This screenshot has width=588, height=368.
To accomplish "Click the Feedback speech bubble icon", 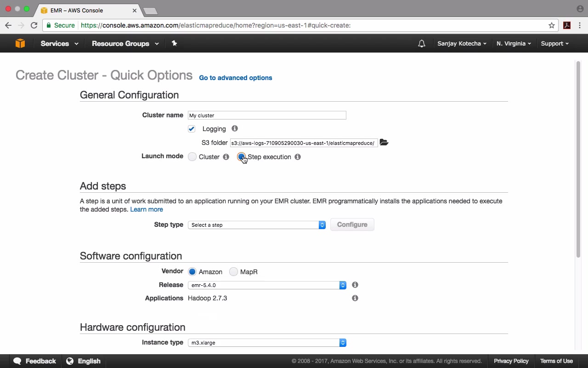I will tap(17, 361).
